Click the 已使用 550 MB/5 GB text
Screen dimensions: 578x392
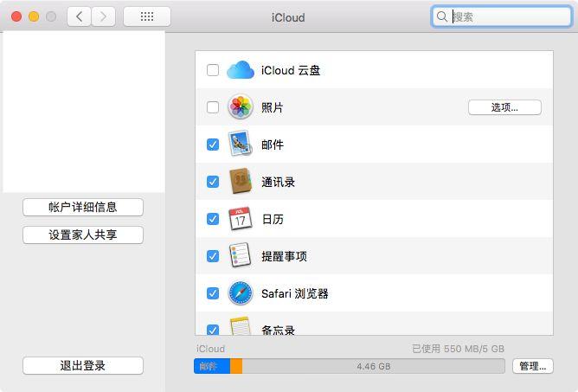[458, 349]
